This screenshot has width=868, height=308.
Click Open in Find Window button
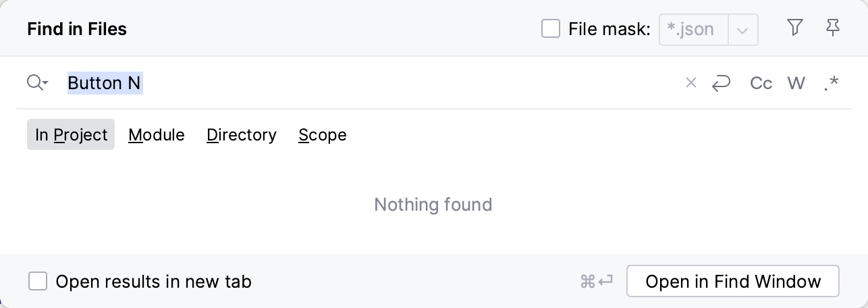click(x=733, y=282)
